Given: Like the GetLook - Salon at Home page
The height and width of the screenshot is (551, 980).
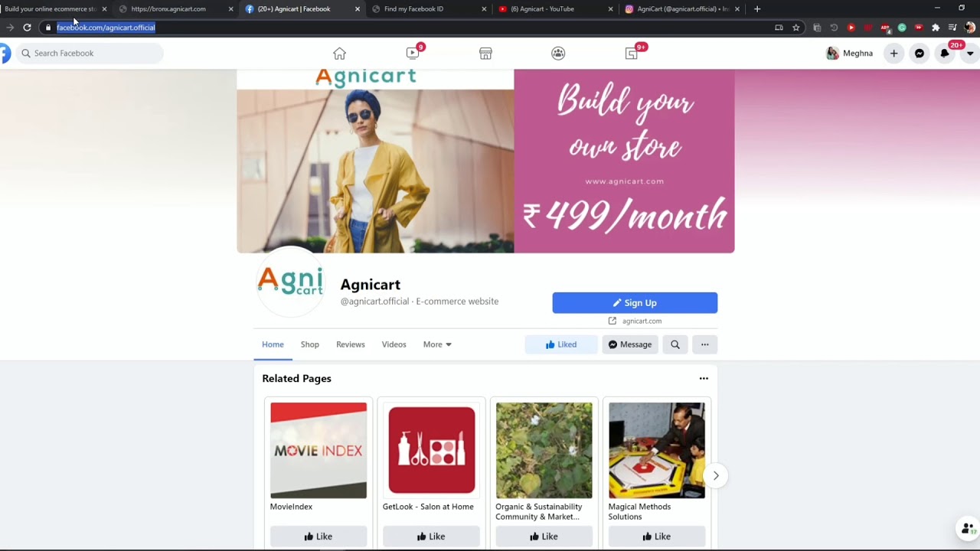Looking at the screenshot, I should click(x=431, y=536).
